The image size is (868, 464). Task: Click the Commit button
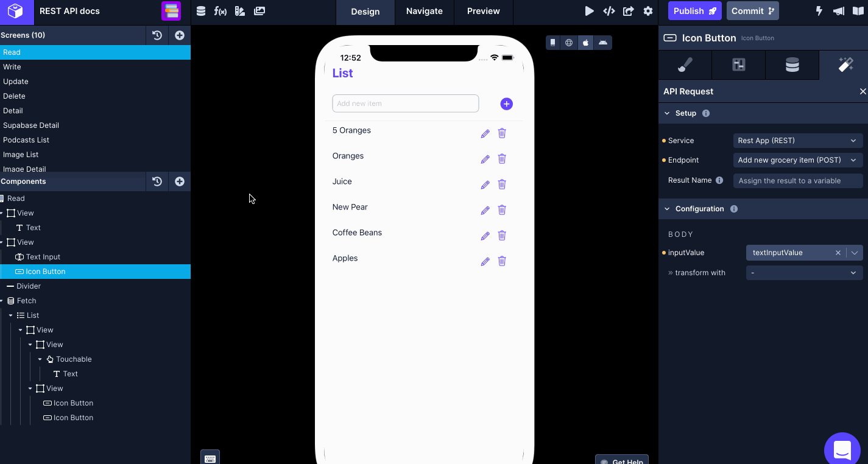(x=753, y=11)
